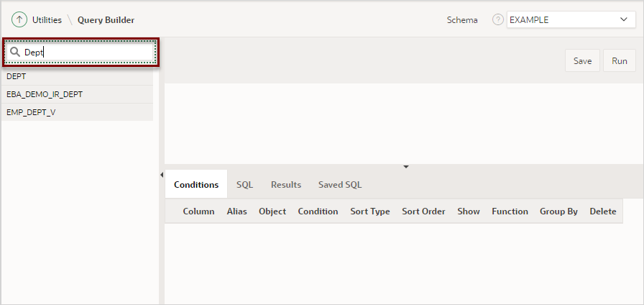The width and height of the screenshot is (644, 305).
Task: Click the Show column header
Action: 469,211
